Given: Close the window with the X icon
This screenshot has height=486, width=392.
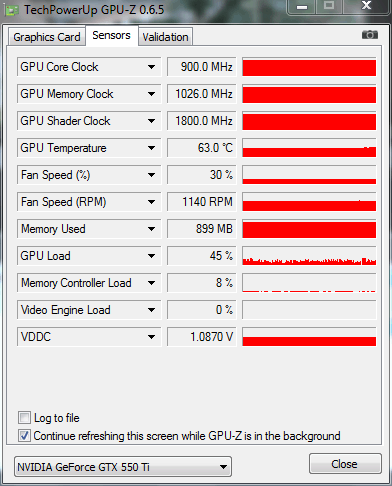Looking at the screenshot, I should click(x=366, y=6).
